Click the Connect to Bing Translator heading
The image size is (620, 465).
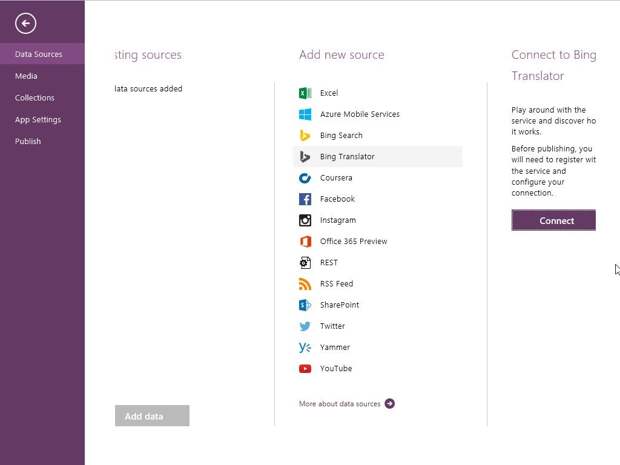tap(554, 65)
